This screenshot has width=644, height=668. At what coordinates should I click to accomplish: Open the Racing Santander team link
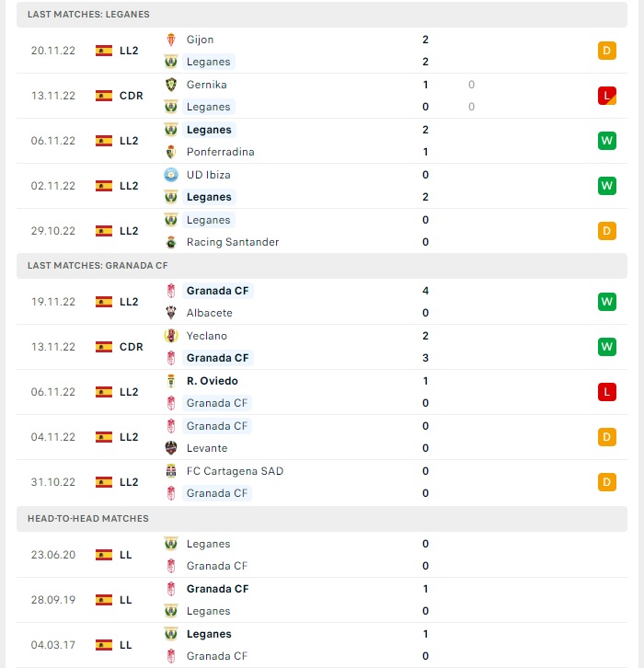coord(233,242)
